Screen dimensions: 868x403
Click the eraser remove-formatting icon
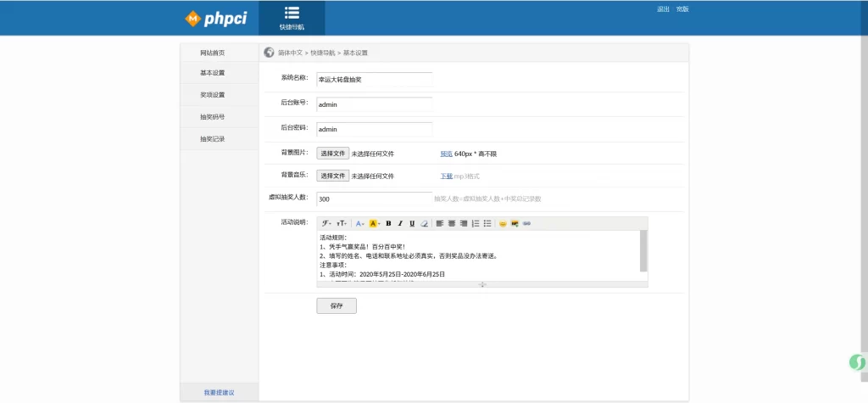point(425,223)
